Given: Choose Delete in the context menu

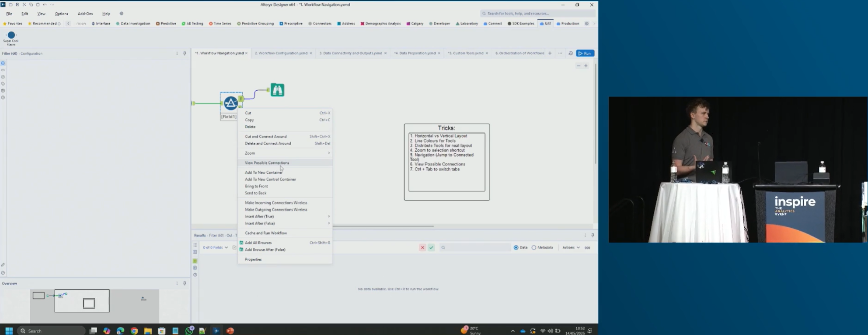Looking at the screenshot, I should (285, 127).
